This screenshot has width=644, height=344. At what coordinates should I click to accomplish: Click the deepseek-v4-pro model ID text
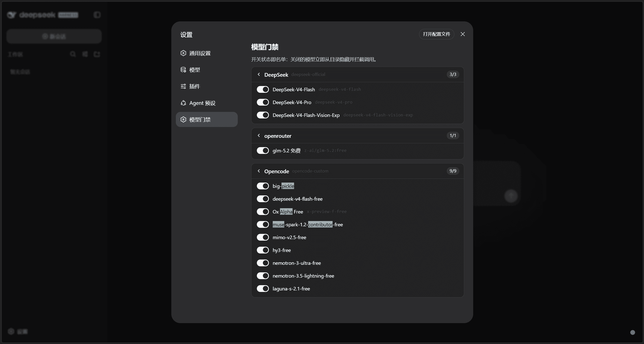point(334,102)
